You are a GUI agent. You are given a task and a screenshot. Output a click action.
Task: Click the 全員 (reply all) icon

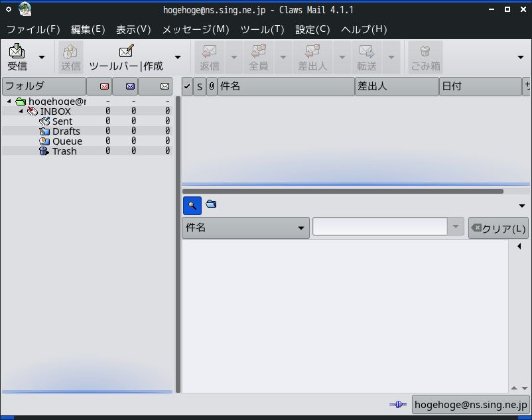point(259,57)
